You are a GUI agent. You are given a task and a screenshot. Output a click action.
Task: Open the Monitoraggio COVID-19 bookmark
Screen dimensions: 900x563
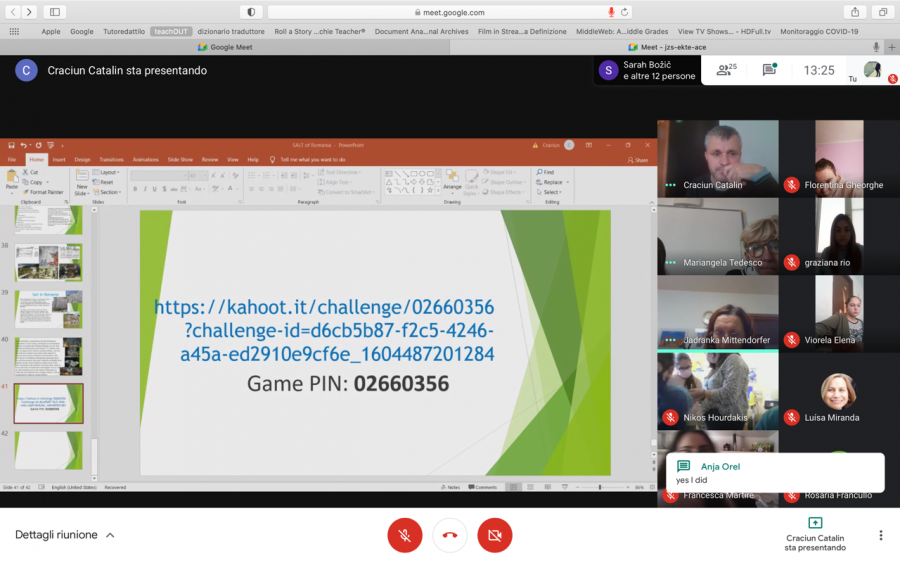819,31
